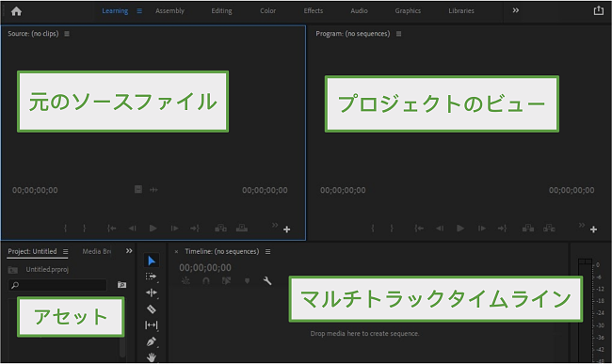Switch to the Assembly workspace
612x364 pixels.
tap(169, 11)
